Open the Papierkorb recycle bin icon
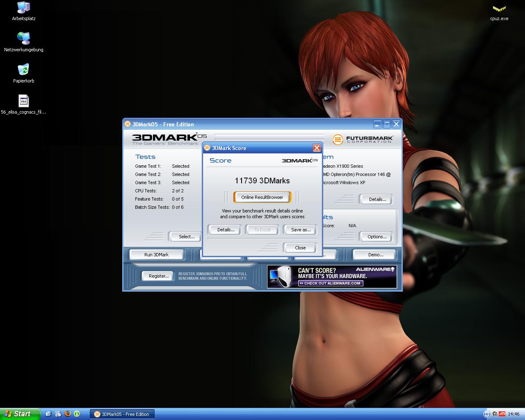The height and width of the screenshot is (420, 525). [x=23, y=73]
